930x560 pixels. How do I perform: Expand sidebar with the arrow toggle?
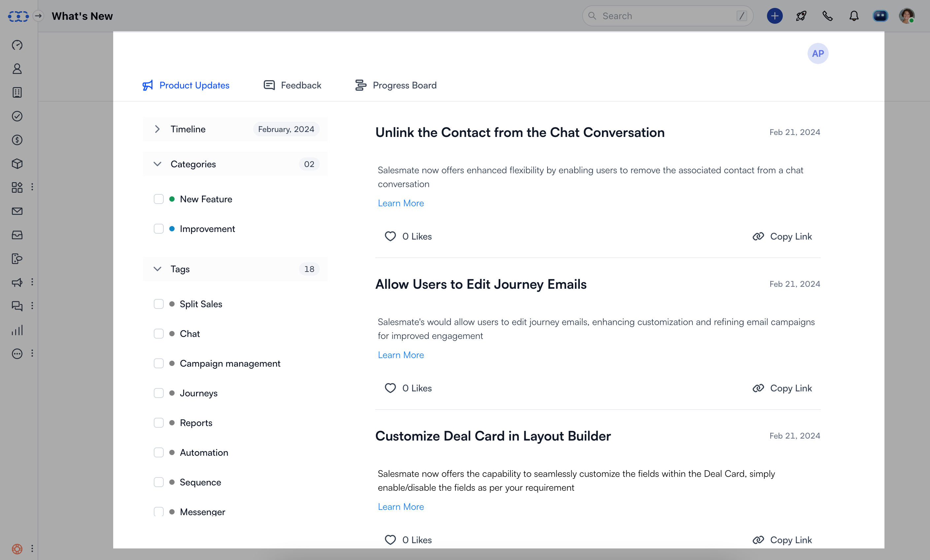tap(38, 16)
